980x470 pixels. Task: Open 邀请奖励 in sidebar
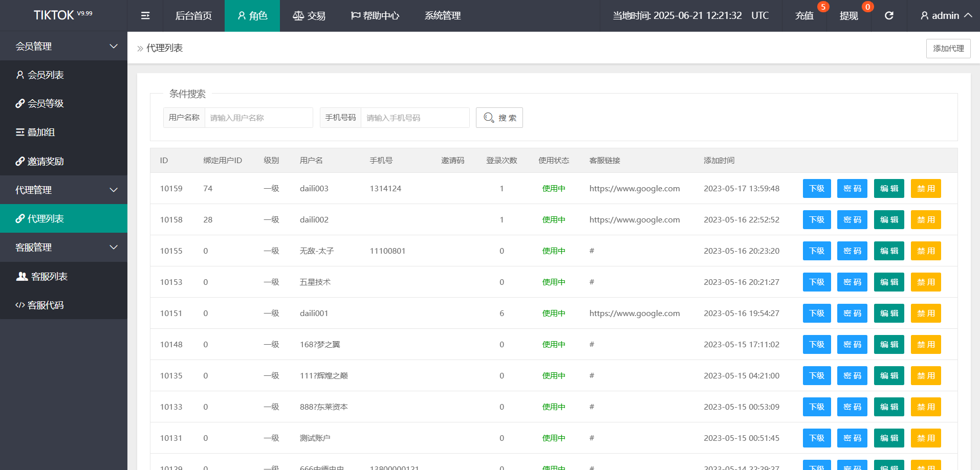pyautogui.click(x=64, y=161)
